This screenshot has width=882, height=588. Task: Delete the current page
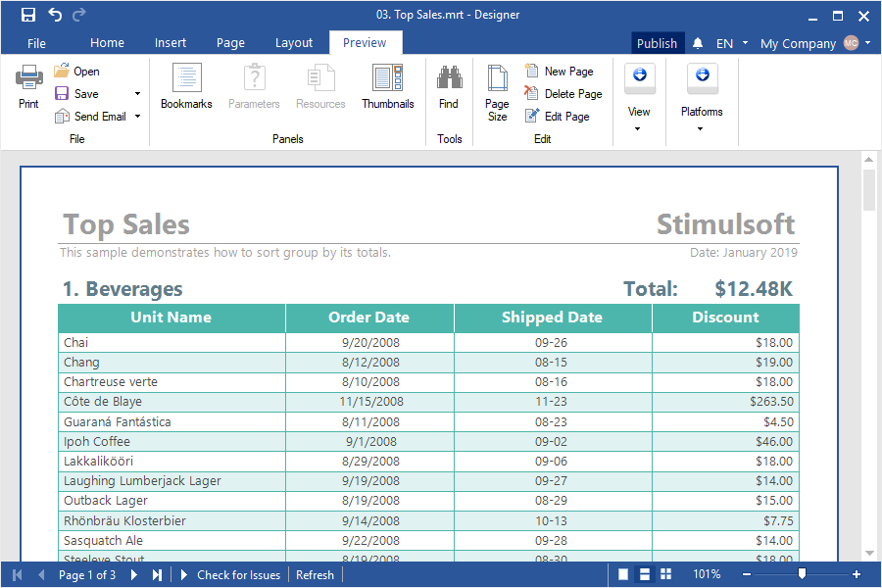(x=563, y=94)
